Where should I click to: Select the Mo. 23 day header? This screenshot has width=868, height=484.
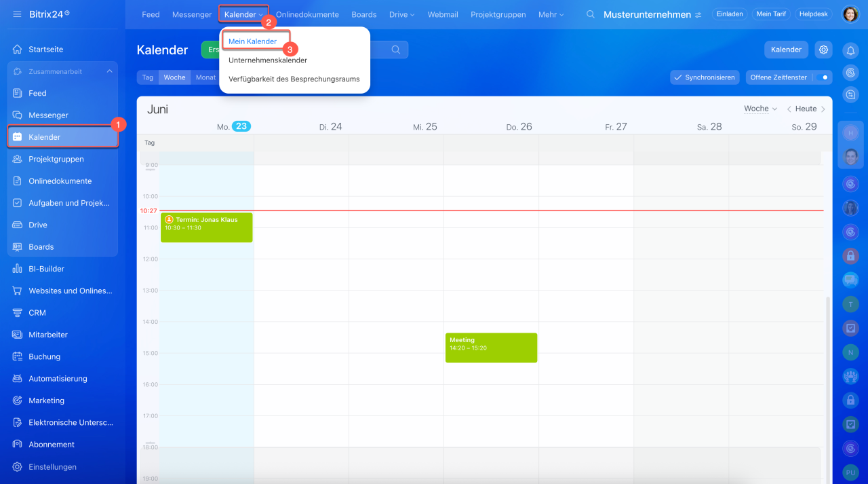(233, 126)
